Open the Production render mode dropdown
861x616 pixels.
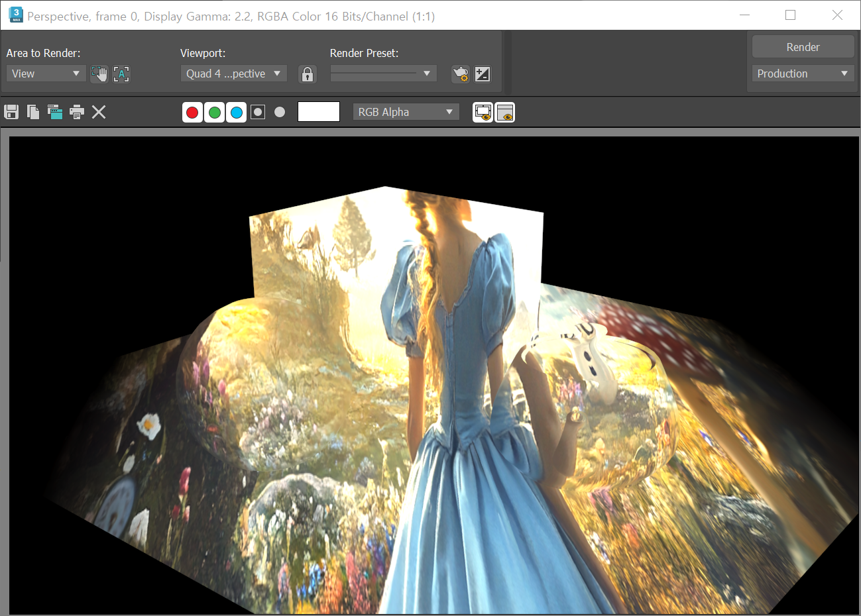(x=803, y=74)
